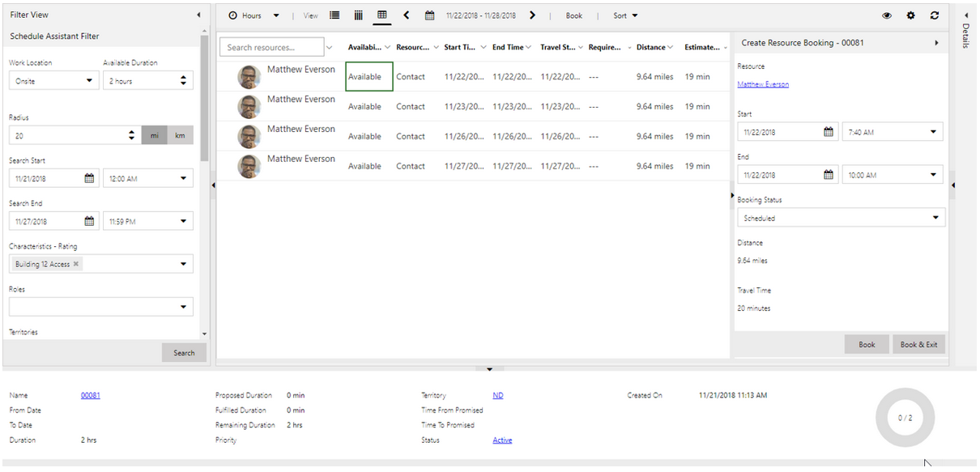Click the Book & Exit button
Screen dimensions: 980x472
tap(918, 344)
